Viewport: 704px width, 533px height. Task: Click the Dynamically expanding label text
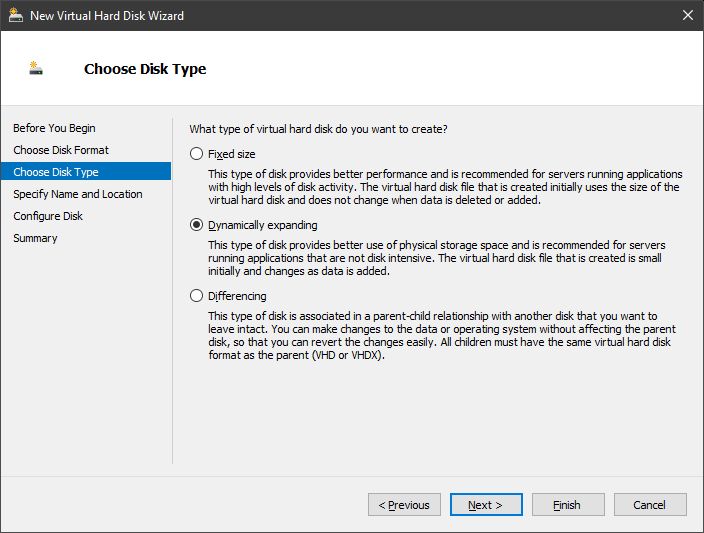263,225
